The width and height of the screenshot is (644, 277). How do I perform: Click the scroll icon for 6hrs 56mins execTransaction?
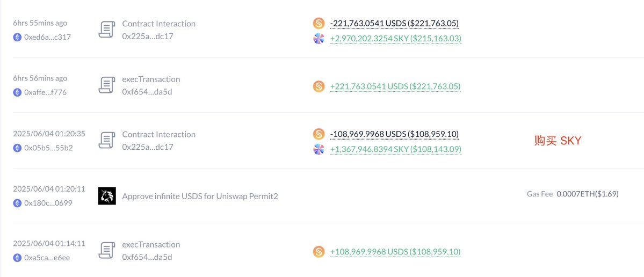tap(107, 85)
